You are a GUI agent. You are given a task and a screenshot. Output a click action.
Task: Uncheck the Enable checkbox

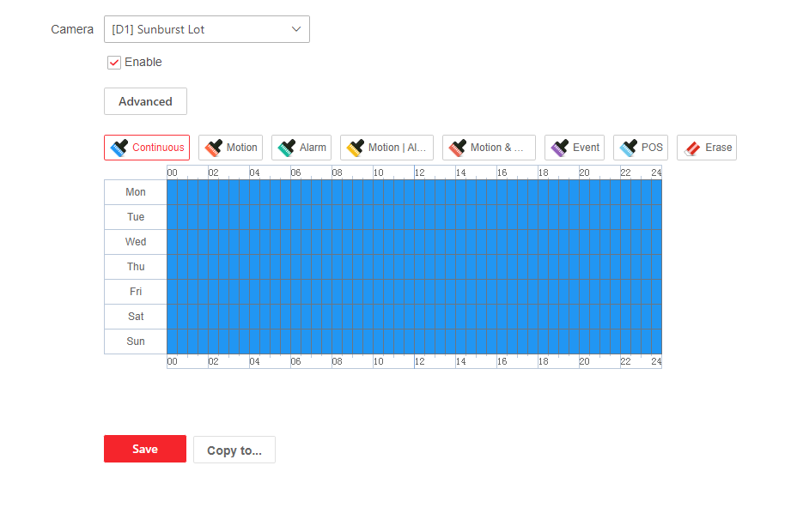click(x=114, y=63)
